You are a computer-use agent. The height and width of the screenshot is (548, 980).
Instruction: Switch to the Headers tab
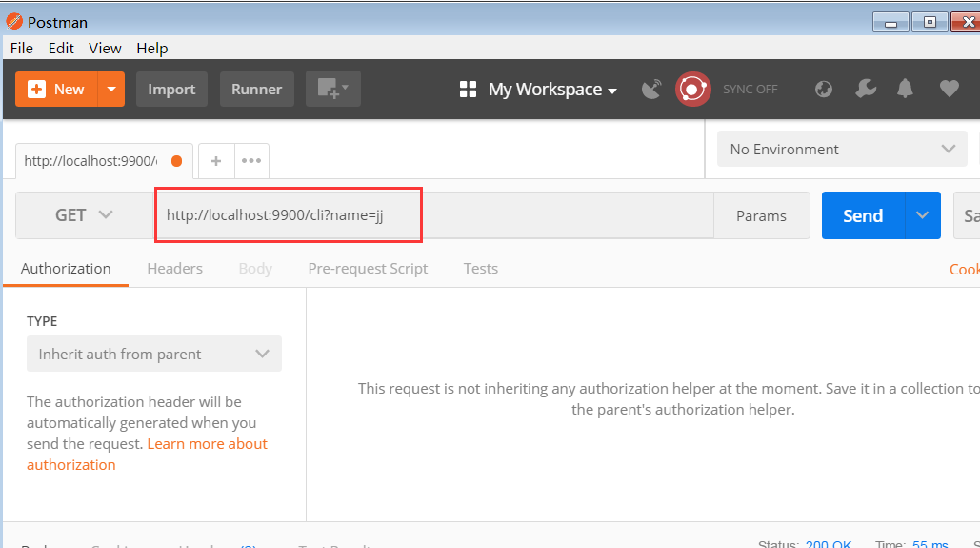point(175,269)
